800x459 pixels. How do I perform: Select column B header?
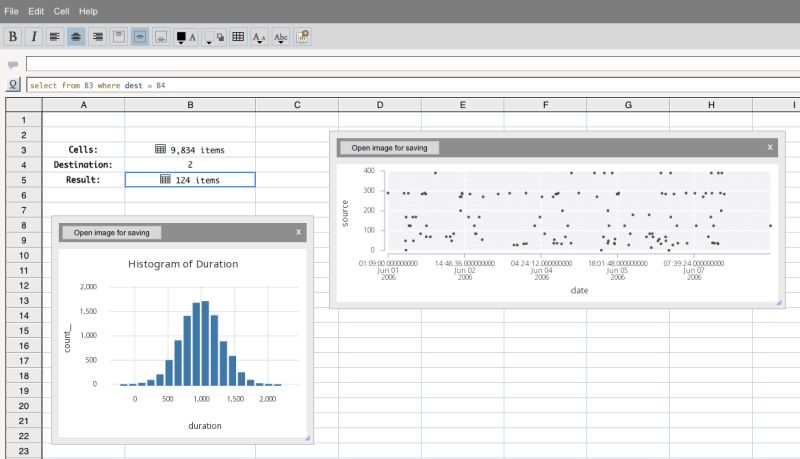190,105
